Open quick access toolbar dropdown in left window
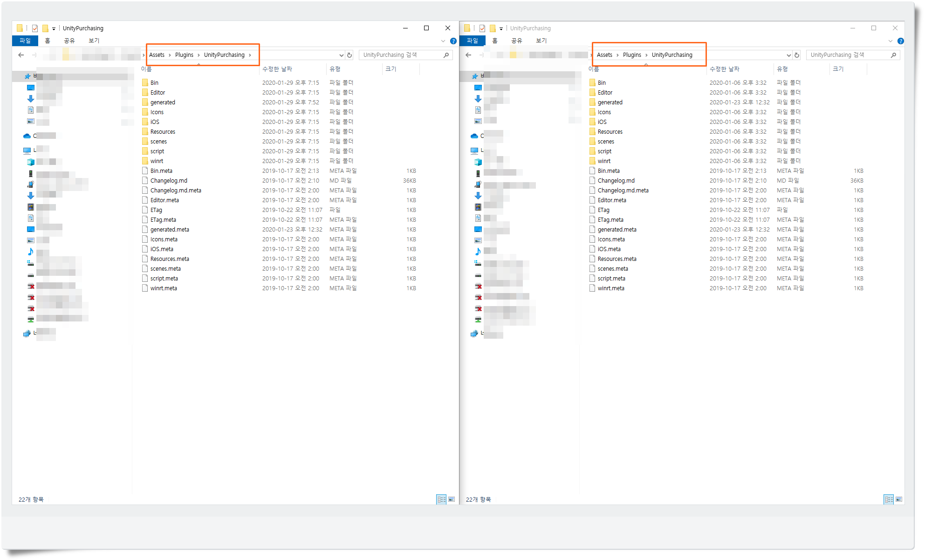925x560 pixels. click(x=54, y=28)
